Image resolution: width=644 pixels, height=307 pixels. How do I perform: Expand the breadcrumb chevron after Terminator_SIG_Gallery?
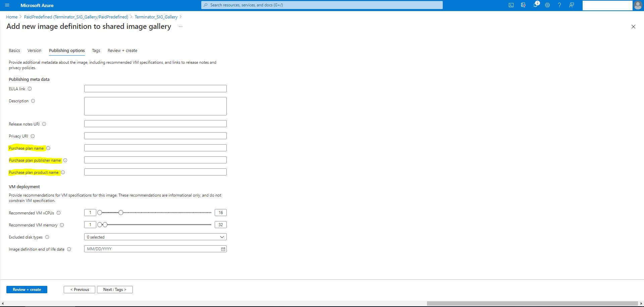point(181,17)
